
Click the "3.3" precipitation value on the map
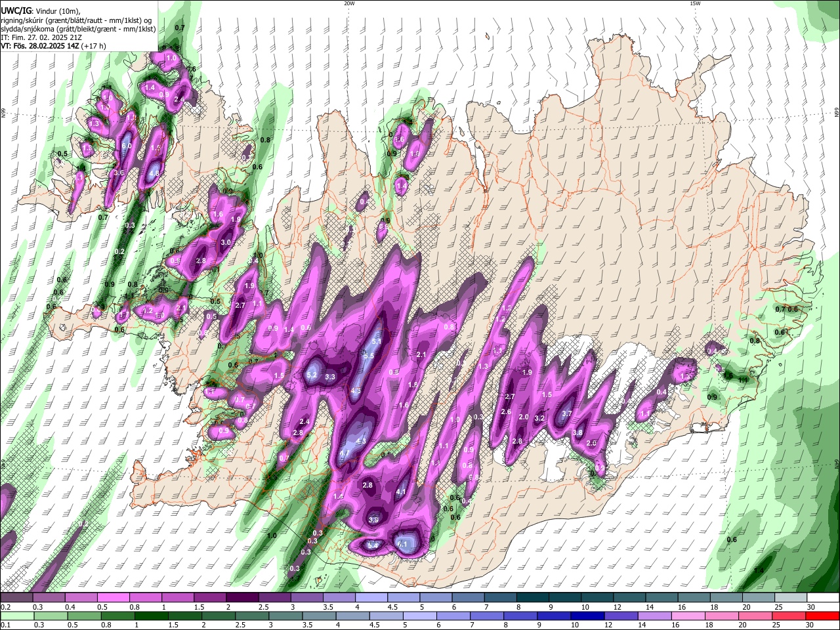330,377
